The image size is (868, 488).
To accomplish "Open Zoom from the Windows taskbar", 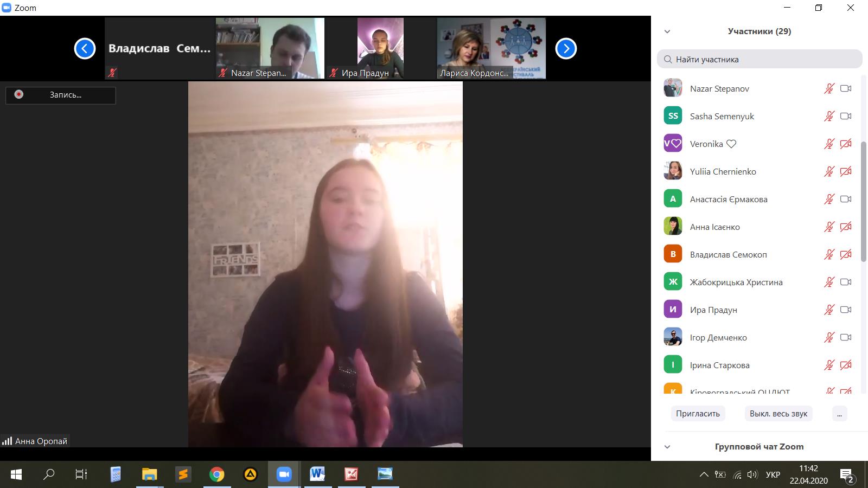I will pos(284,474).
